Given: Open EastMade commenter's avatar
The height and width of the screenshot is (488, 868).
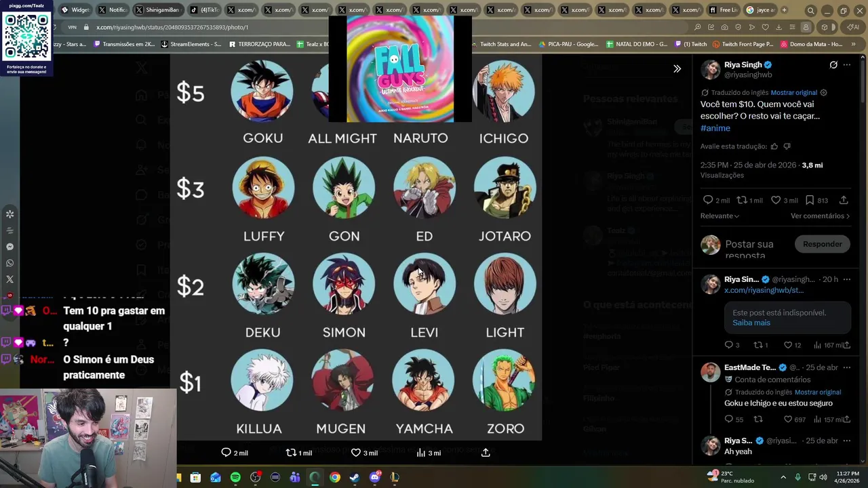Looking at the screenshot, I should pos(710,371).
